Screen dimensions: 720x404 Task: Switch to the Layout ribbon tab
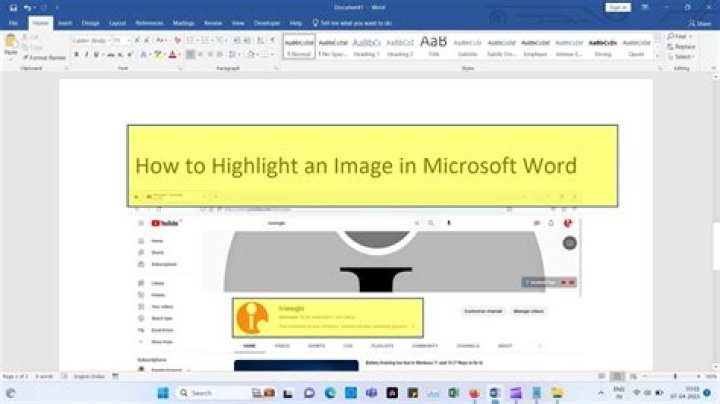coord(117,23)
